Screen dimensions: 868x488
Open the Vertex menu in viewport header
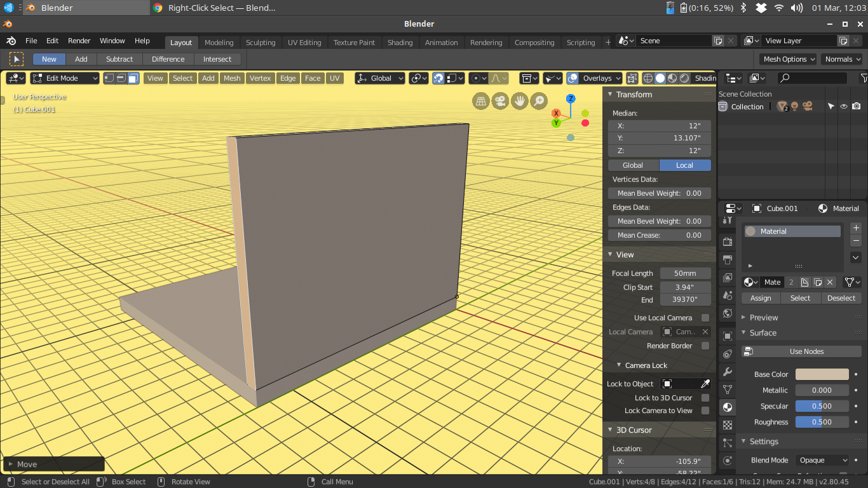pos(261,78)
